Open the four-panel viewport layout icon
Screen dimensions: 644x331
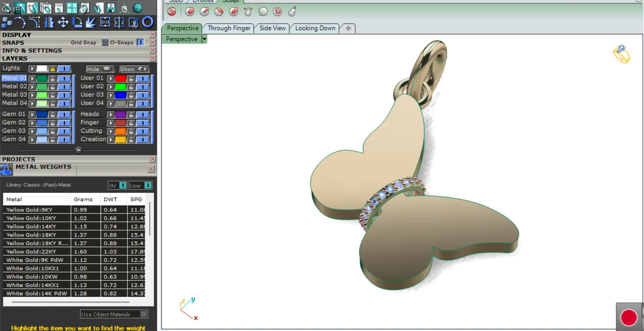point(72,8)
